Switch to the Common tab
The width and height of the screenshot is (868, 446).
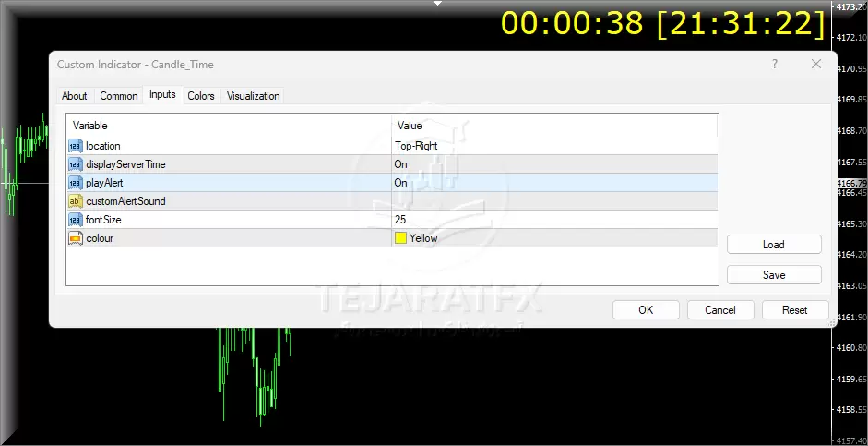[119, 96]
